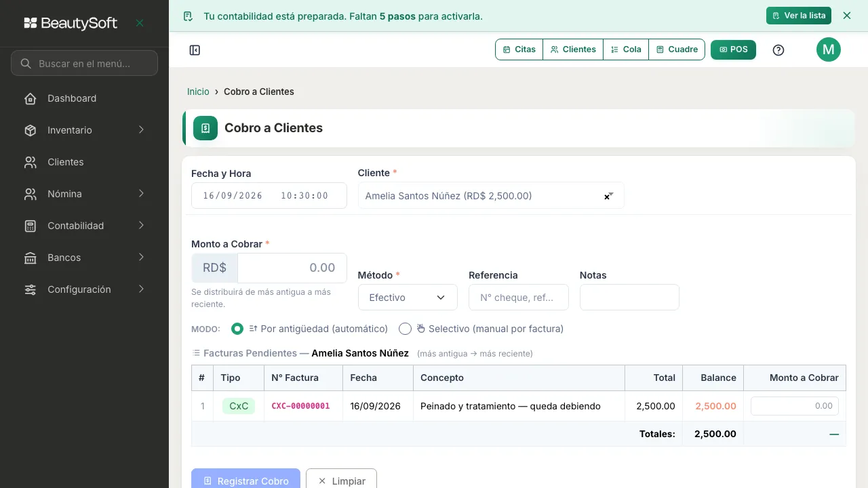Dismiss the accounting banner with X

(847, 16)
